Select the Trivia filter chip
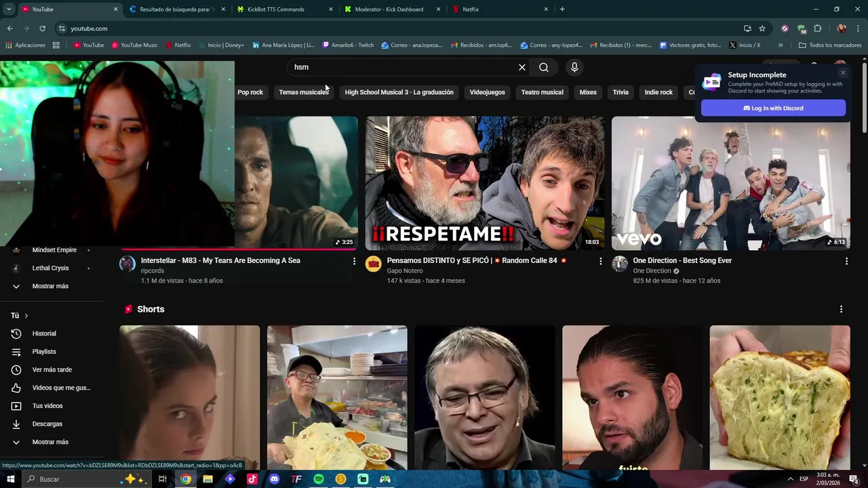The height and width of the screenshot is (488, 868). pos(620,92)
